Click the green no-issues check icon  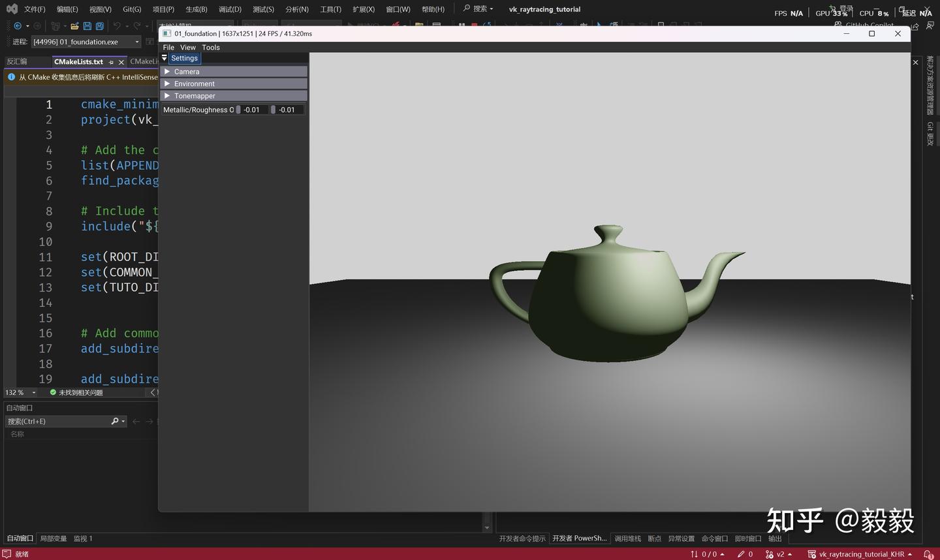[x=53, y=392]
